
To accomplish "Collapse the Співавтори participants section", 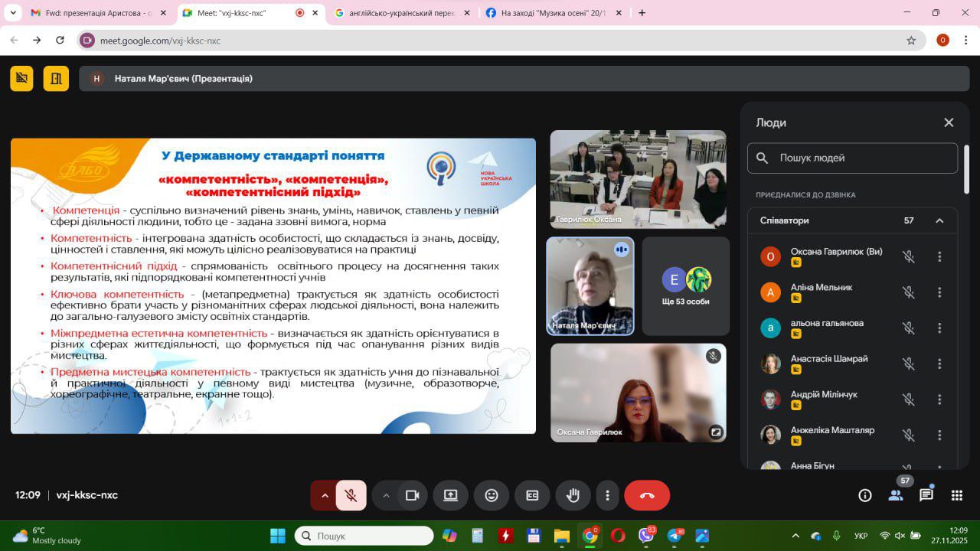I will [939, 220].
